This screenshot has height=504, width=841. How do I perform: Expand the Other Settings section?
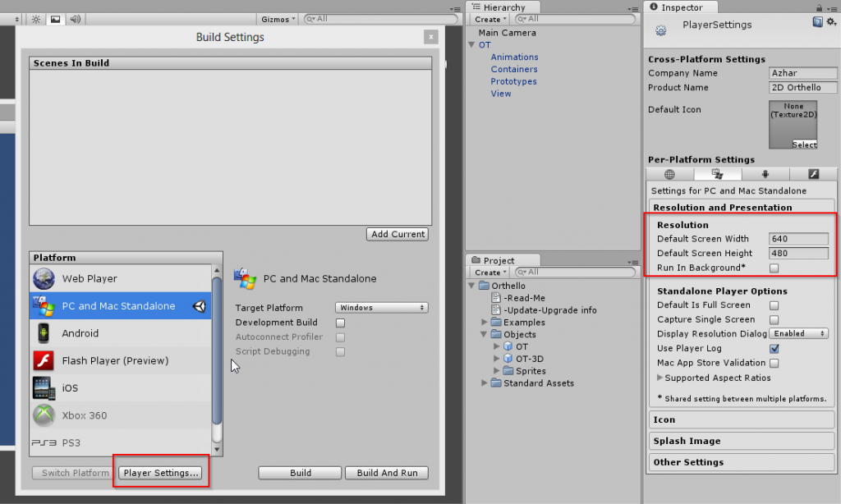click(688, 462)
